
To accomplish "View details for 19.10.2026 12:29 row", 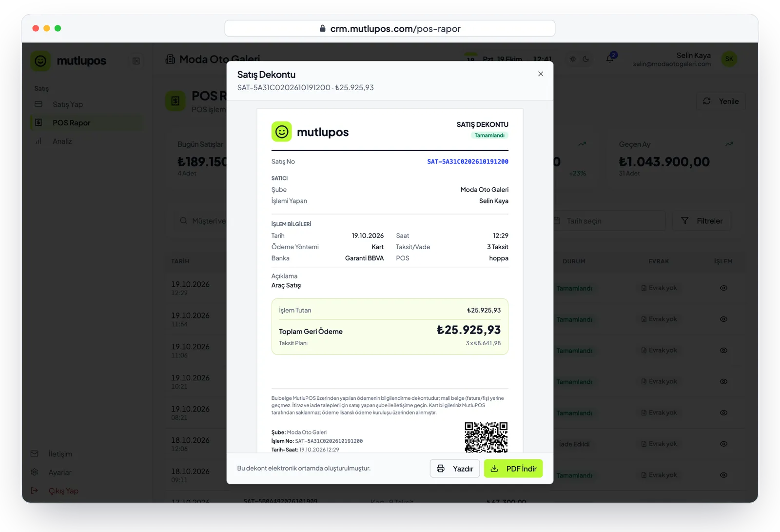I will (724, 288).
